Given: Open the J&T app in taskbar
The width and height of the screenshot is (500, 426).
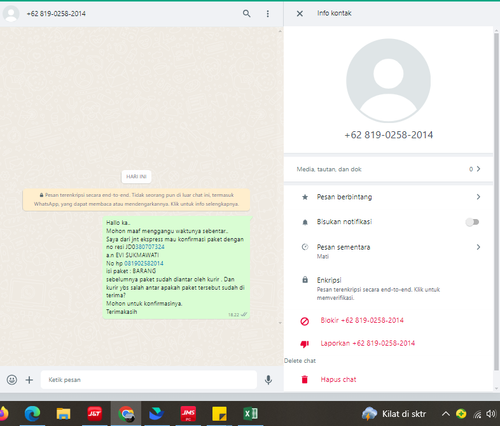Looking at the screenshot, I should (95, 414).
